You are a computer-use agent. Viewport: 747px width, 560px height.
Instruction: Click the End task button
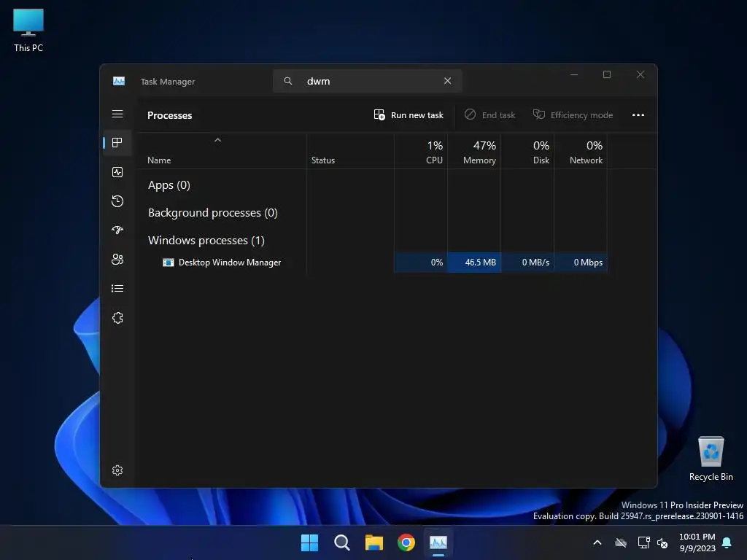click(x=489, y=114)
